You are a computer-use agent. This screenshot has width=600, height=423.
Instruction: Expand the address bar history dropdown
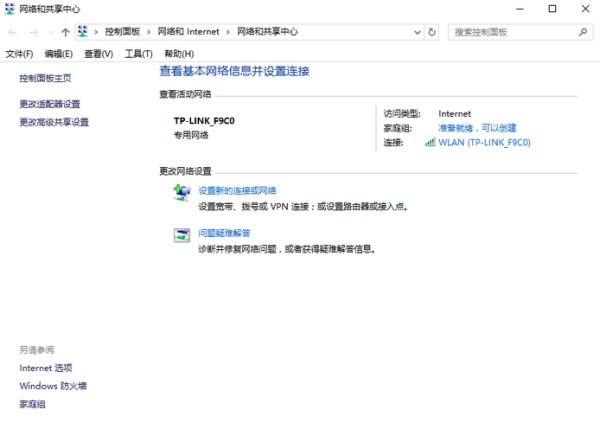coord(418,33)
